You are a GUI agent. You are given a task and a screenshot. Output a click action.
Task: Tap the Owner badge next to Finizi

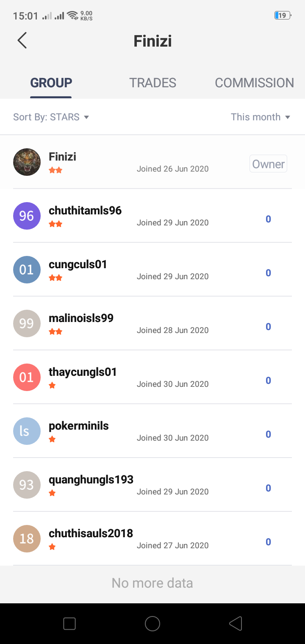(x=268, y=164)
